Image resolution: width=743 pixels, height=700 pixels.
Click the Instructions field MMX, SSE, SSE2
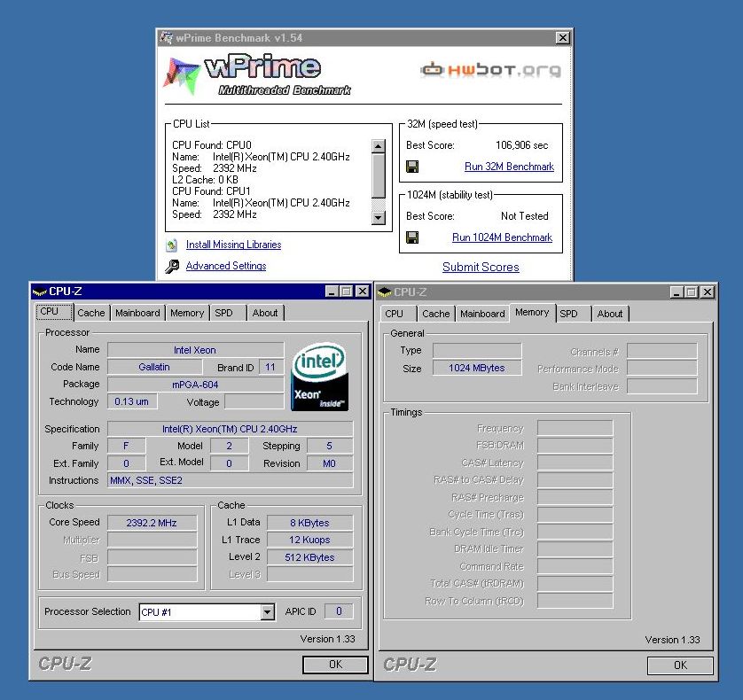231,481
